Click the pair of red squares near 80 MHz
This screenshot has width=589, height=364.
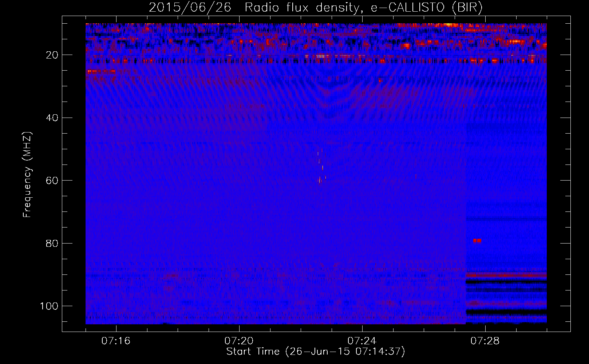point(477,241)
